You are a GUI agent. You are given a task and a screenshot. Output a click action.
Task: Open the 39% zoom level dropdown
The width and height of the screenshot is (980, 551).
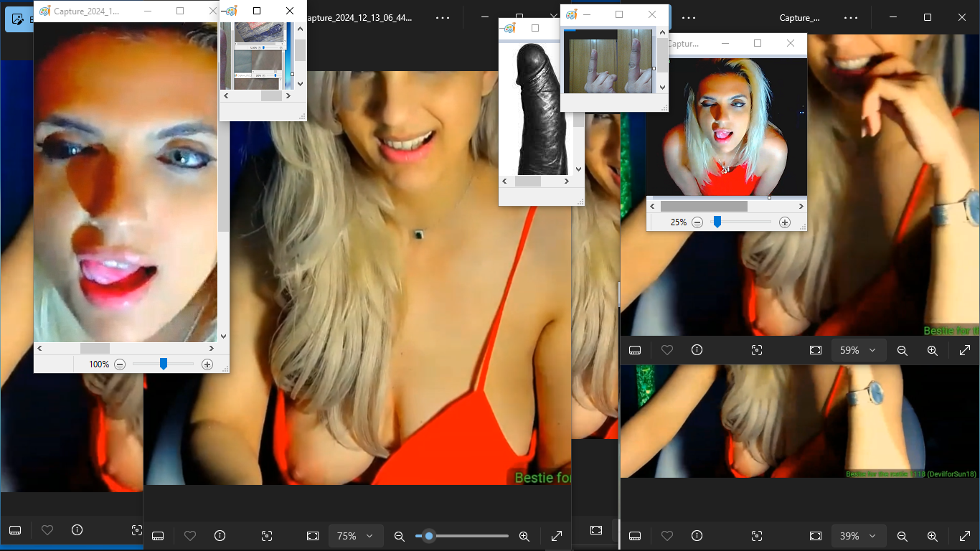tap(858, 536)
